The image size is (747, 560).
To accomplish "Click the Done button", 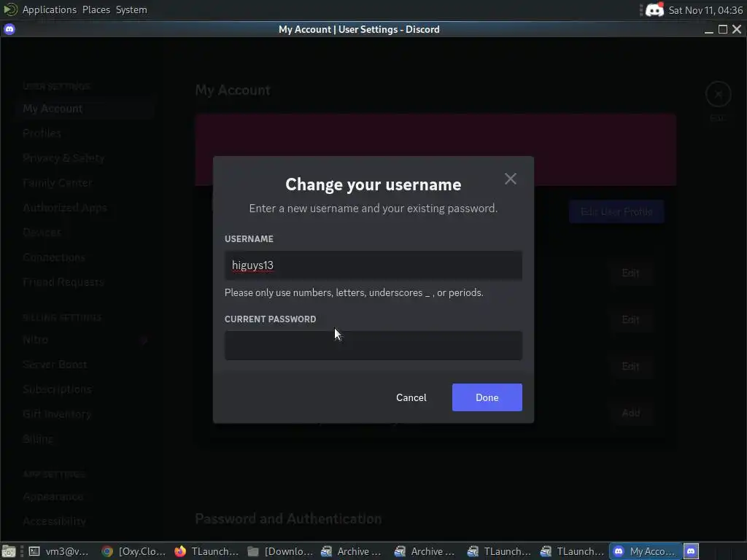I will point(487,397).
